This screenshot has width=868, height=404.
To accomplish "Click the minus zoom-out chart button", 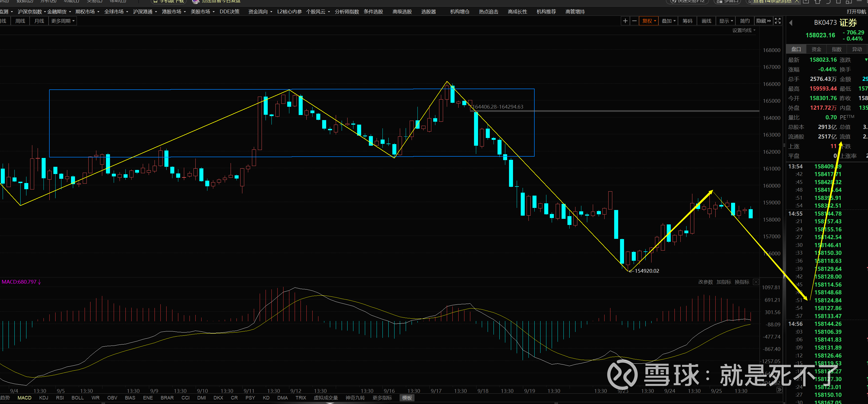I will coord(634,21).
